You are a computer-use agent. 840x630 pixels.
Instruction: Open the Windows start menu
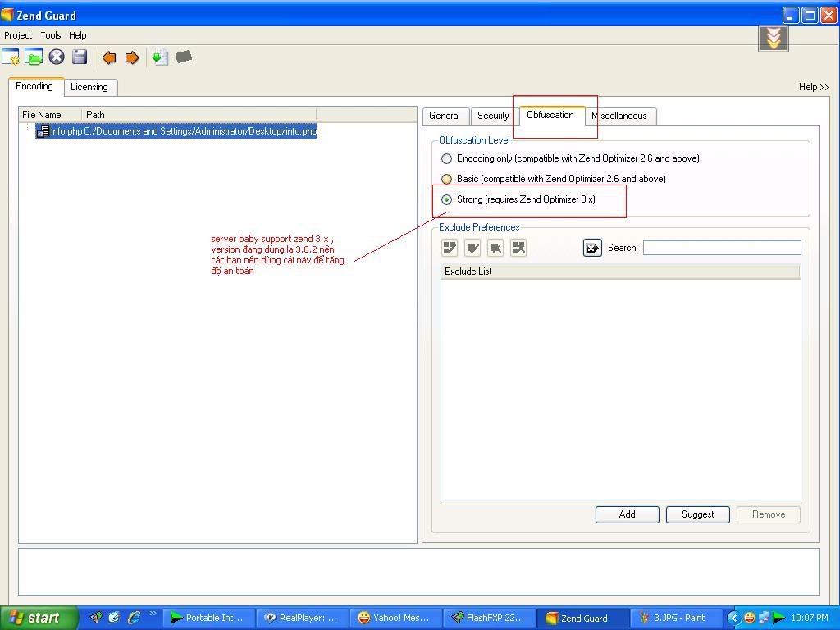click(39, 618)
